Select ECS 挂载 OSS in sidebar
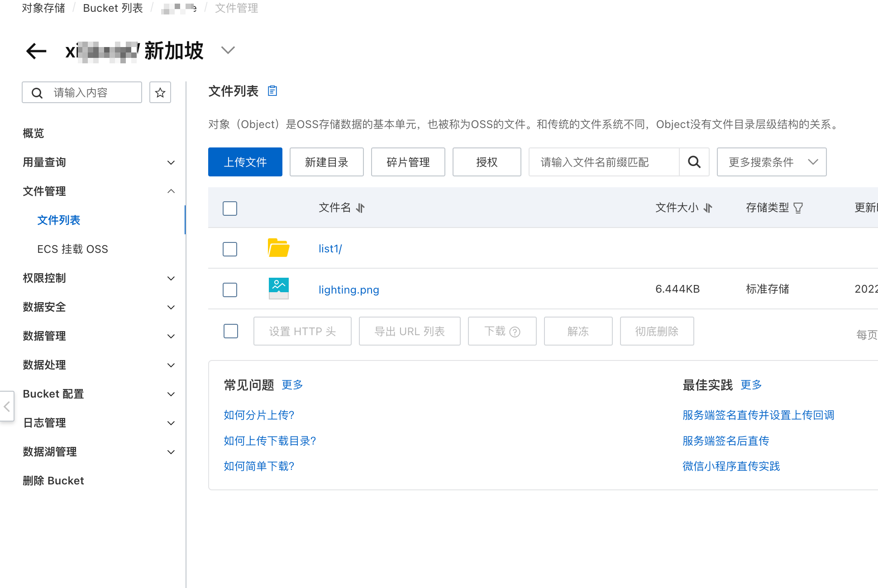Image resolution: width=878 pixels, height=588 pixels. tap(72, 249)
